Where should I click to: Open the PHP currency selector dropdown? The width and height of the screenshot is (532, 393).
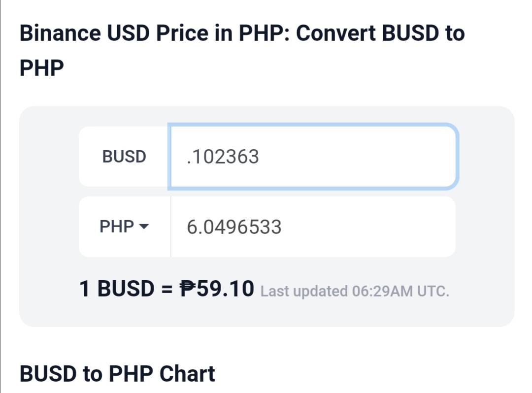click(125, 227)
